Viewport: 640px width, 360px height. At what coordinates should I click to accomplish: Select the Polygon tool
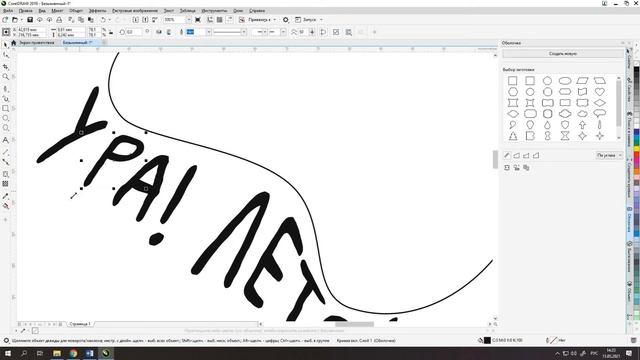[x=5, y=128]
